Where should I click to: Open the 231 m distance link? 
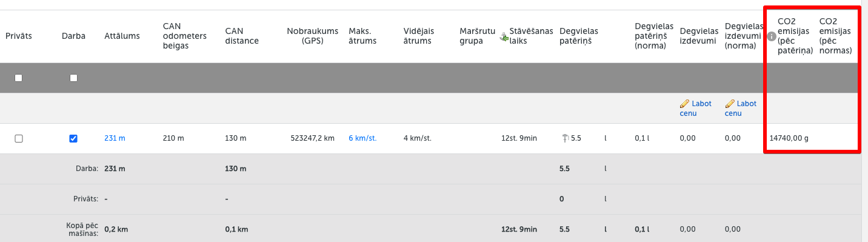(x=115, y=138)
